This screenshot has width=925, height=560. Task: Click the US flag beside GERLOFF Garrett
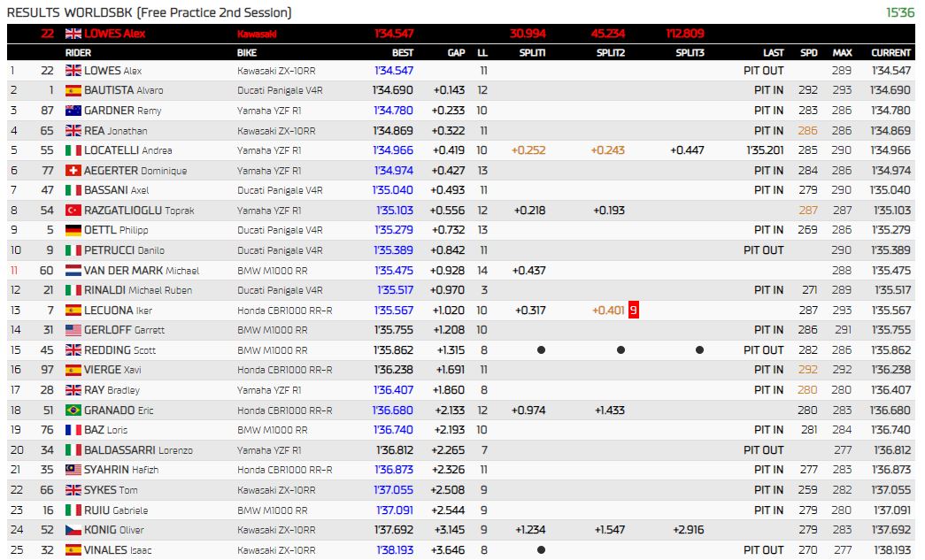click(73, 330)
